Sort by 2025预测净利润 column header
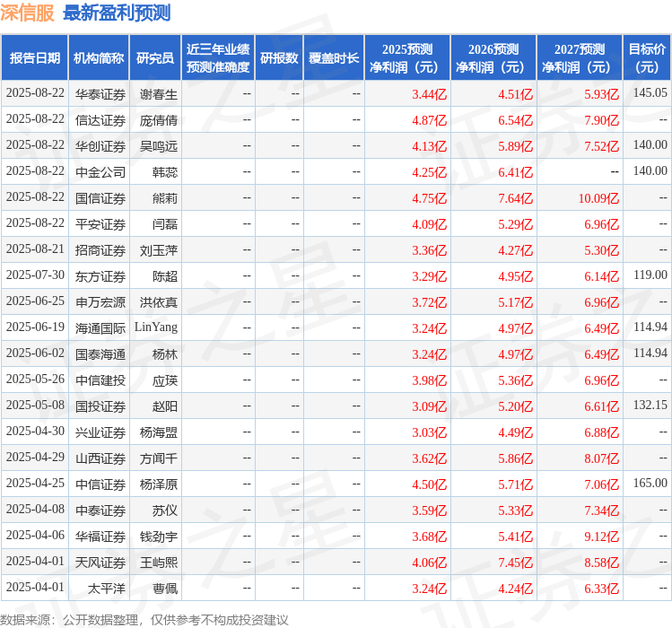672x628 pixels. pos(407,58)
